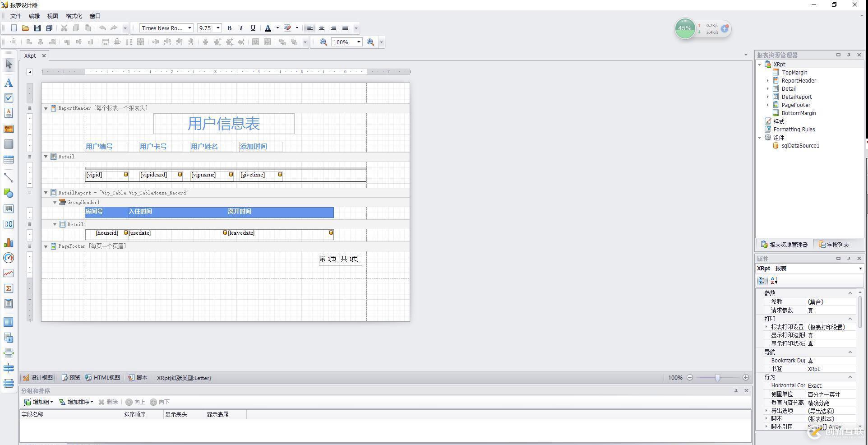Image resolution: width=868 pixels, height=445 pixels.
Task: Toggle align text left
Action: tap(310, 28)
